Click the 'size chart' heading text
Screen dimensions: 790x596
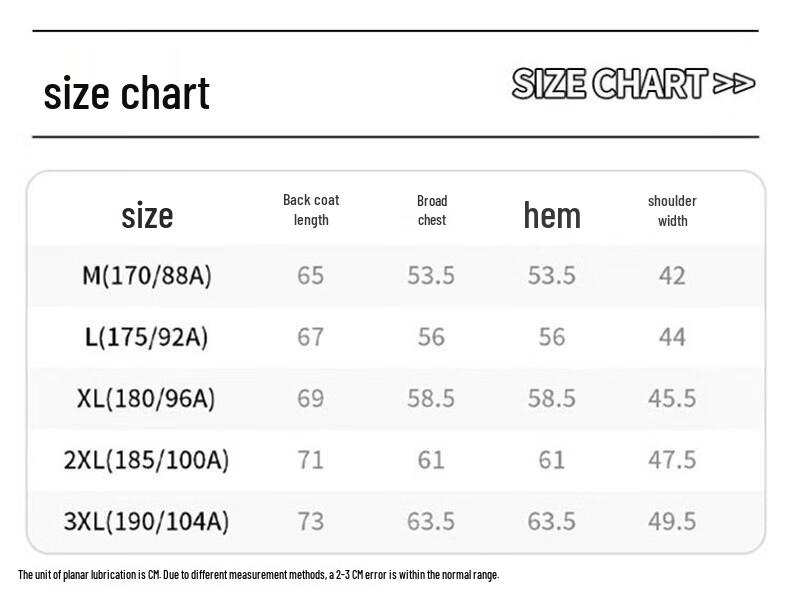click(126, 93)
